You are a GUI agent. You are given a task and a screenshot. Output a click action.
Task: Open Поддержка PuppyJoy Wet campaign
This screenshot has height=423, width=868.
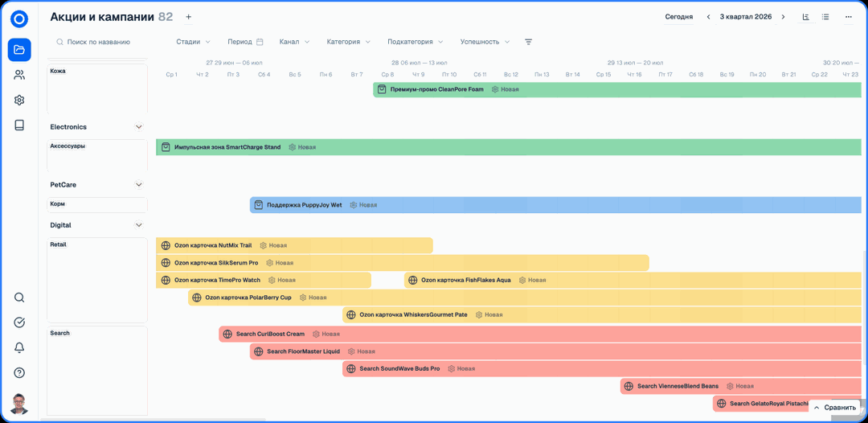555,205
